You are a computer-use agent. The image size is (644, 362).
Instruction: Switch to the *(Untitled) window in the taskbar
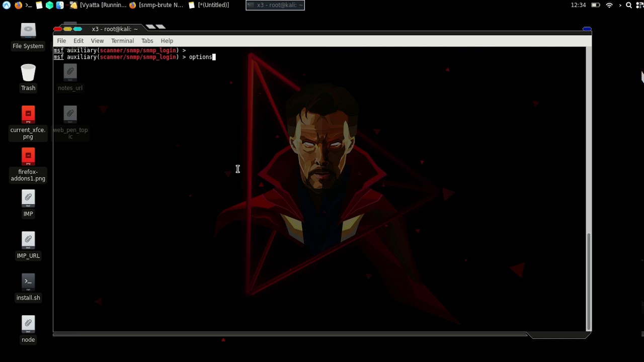point(209,5)
